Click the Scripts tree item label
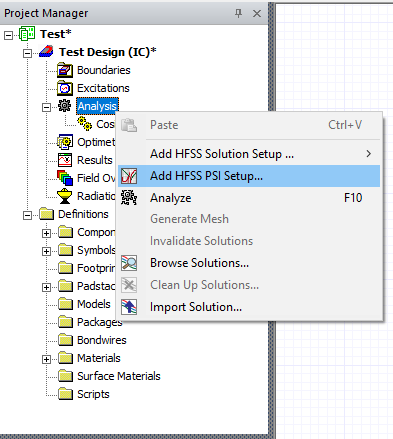The image size is (393, 439). pos(93,394)
